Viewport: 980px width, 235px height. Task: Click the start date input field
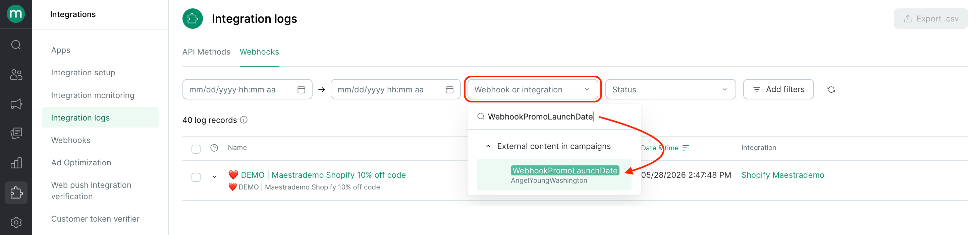coord(247,90)
